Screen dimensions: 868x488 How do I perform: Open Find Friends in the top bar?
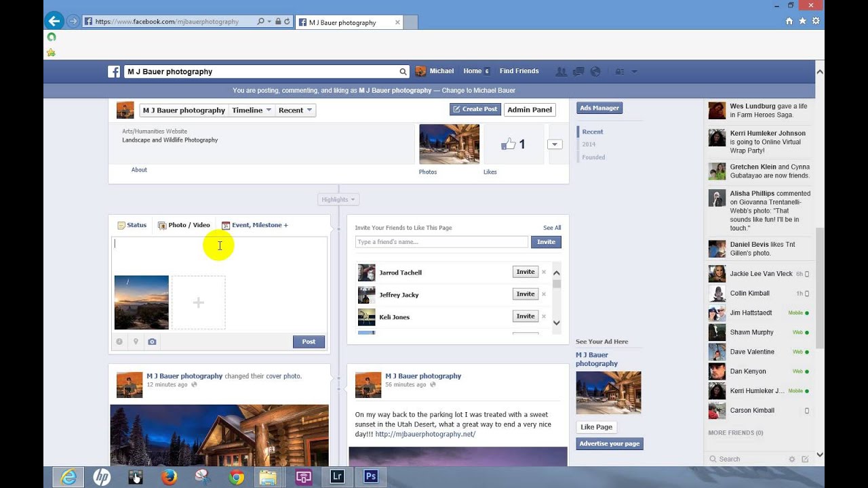pos(519,71)
